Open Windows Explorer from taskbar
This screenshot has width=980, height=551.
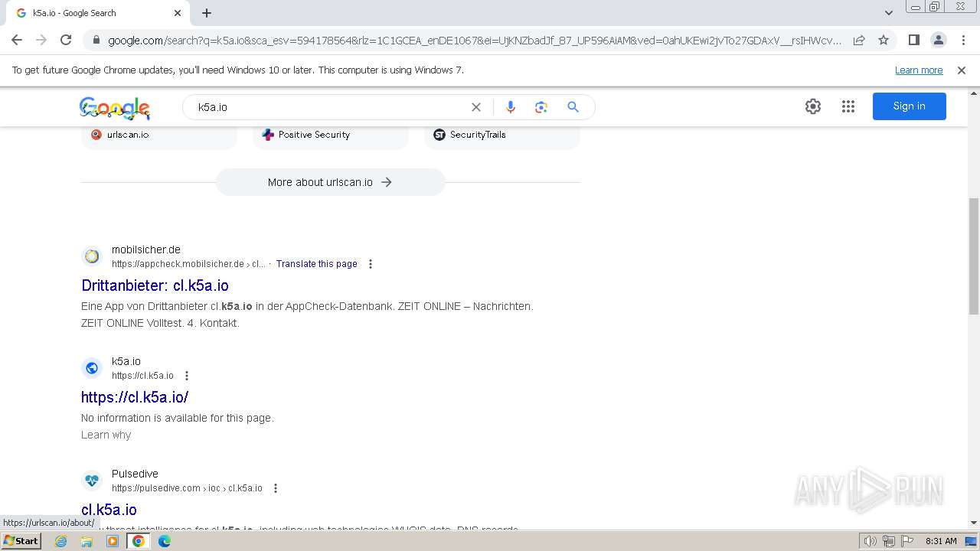87,541
